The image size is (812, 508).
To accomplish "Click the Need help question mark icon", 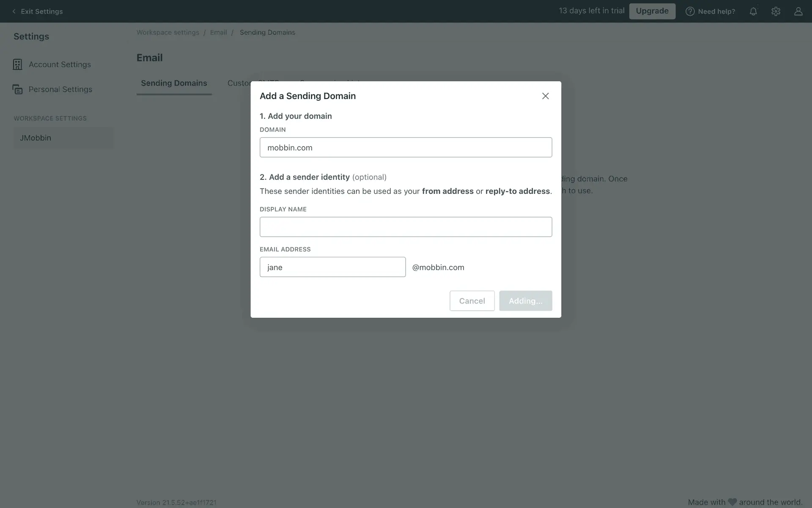I will 690,11.
